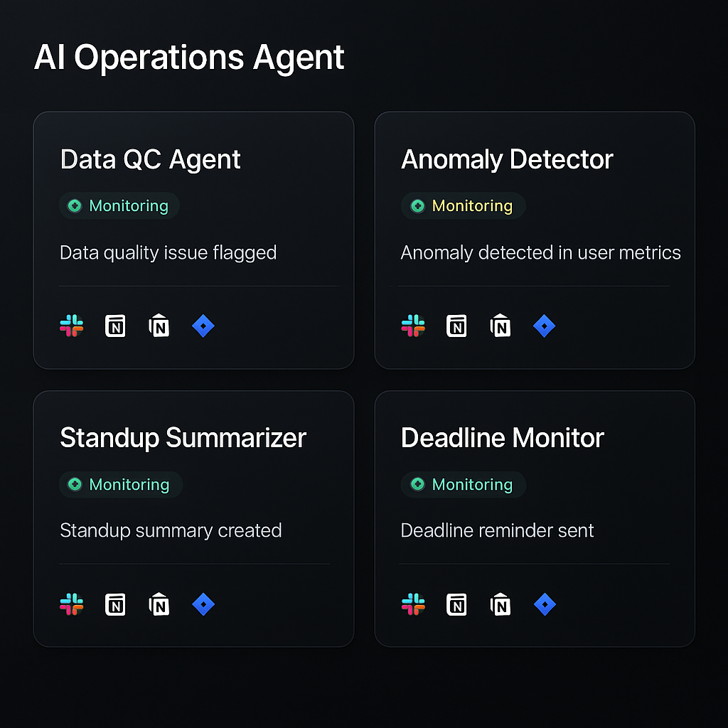Viewport: 728px width, 728px height.
Task: Click the "Standup summary created" message
Action: click(x=171, y=530)
